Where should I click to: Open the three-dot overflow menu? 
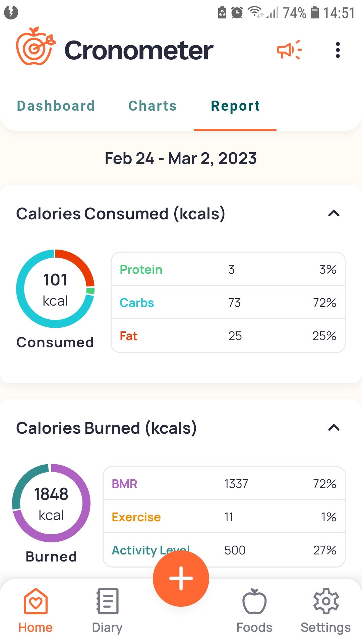point(338,50)
